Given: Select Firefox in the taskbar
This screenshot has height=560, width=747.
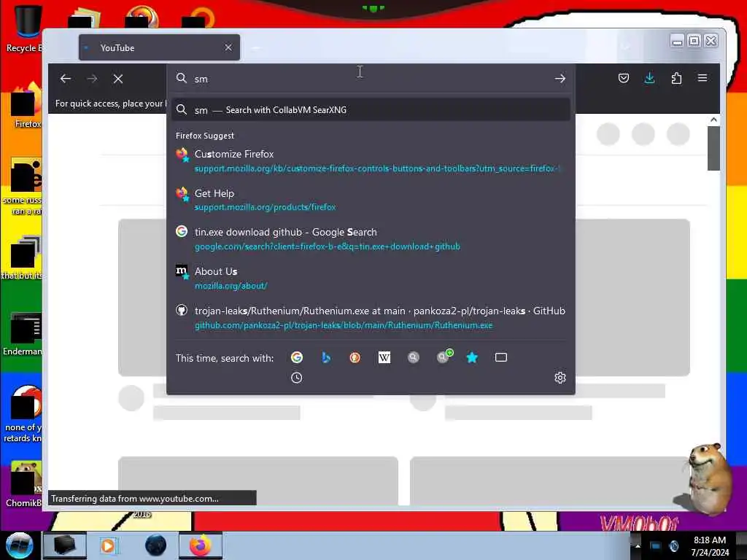Looking at the screenshot, I should pos(201,545).
